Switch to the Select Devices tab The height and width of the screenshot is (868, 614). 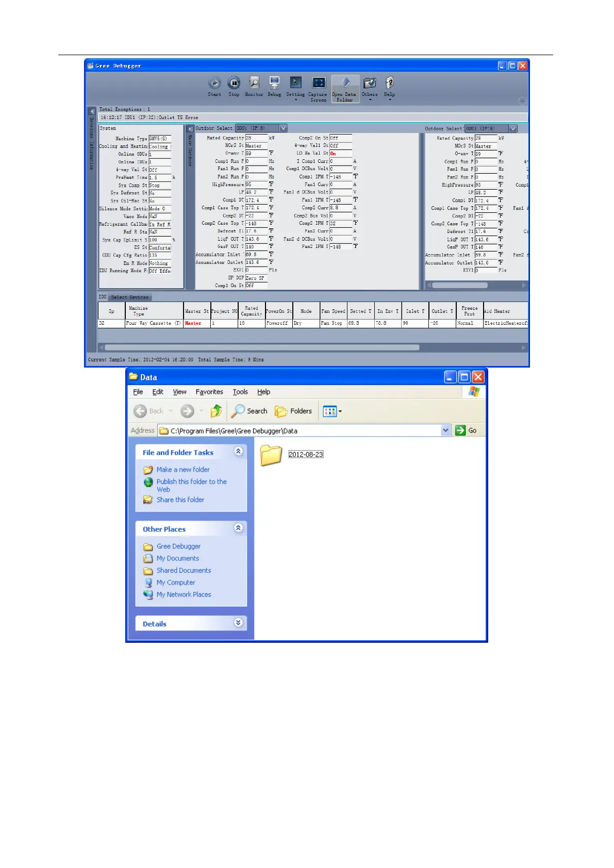coord(129,297)
